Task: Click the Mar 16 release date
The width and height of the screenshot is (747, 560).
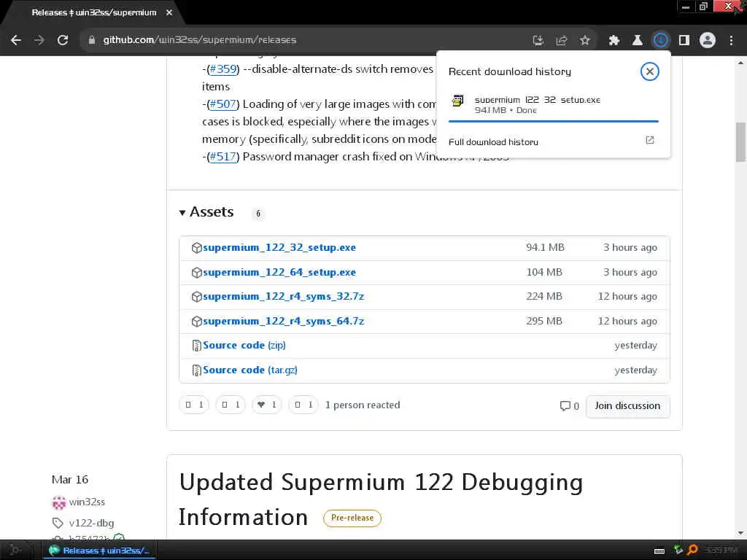Action: pos(70,480)
